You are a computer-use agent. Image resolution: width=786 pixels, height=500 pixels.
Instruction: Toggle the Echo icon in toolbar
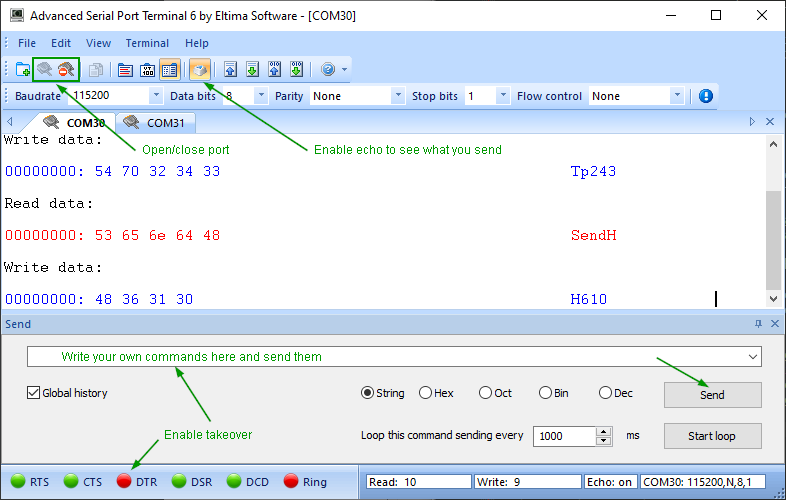[x=200, y=69]
